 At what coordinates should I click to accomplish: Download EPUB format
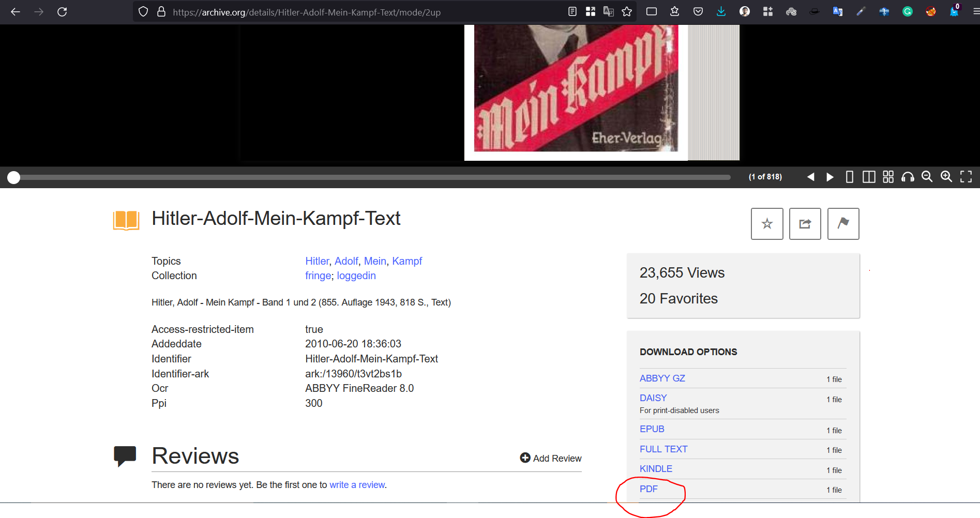point(652,429)
